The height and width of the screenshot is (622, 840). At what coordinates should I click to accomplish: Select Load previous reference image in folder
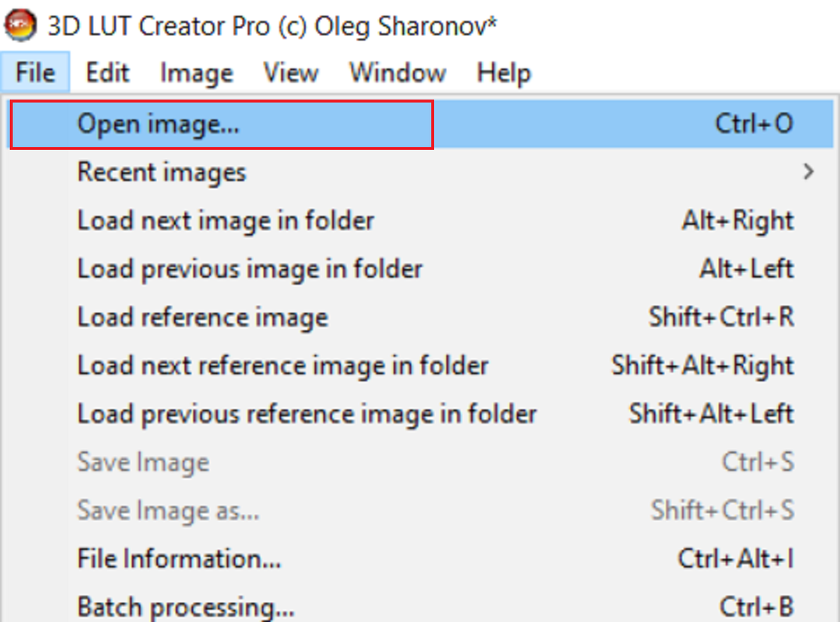pyautogui.click(x=421, y=414)
